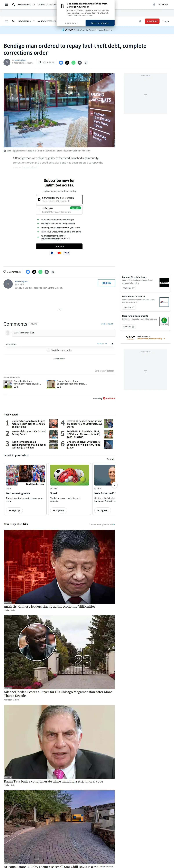Click Keep me updated button
The width and height of the screenshot is (174, 868).
pos(100,23)
